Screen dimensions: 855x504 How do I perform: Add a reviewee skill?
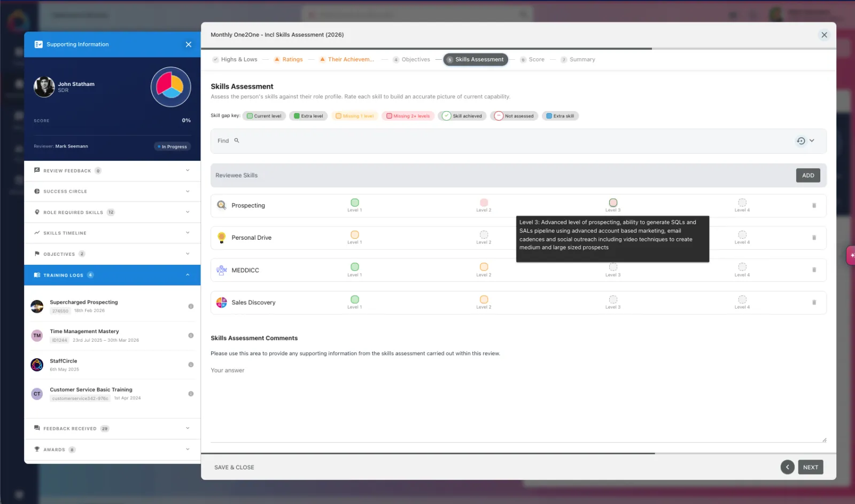click(808, 175)
